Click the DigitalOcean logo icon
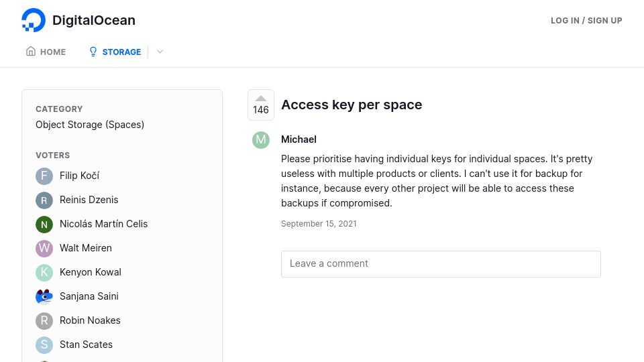 (34, 20)
